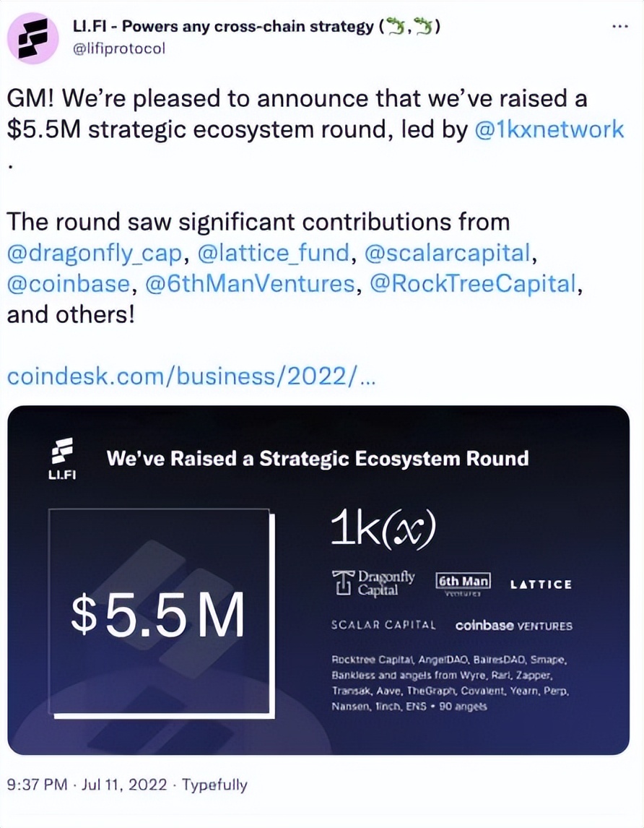Visit the @dragonfly_cap profile mention

point(92,254)
